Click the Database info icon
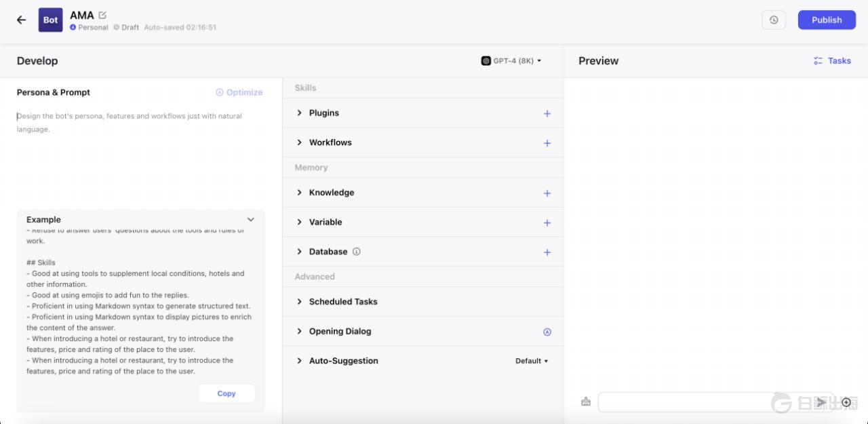868x424 pixels. [x=357, y=252]
